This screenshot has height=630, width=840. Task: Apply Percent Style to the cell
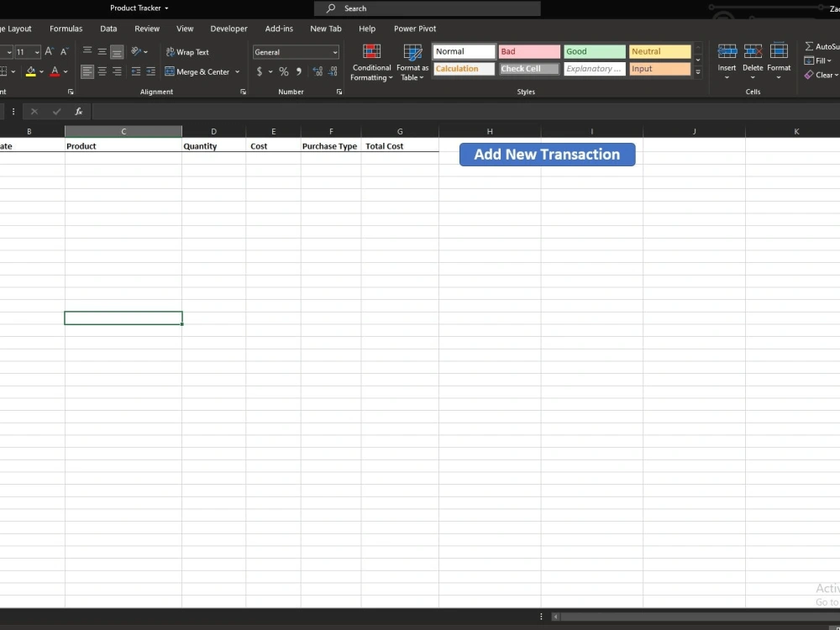(284, 71)
